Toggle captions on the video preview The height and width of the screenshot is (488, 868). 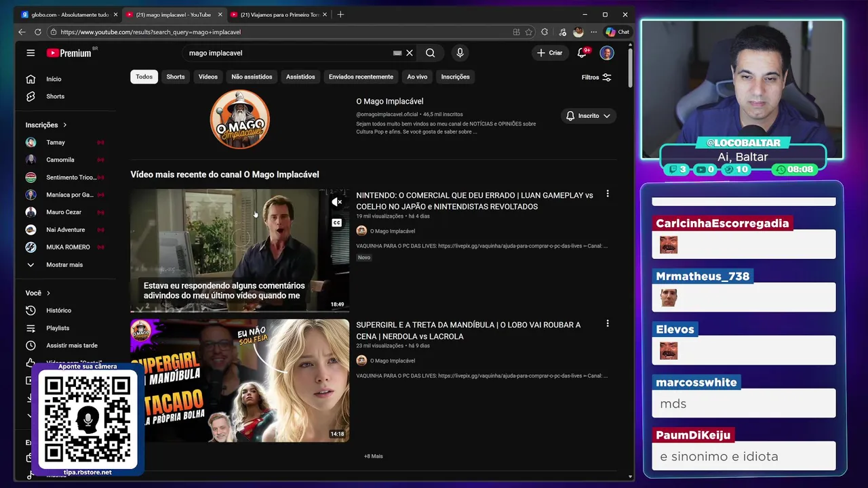(x=336, y=223)
